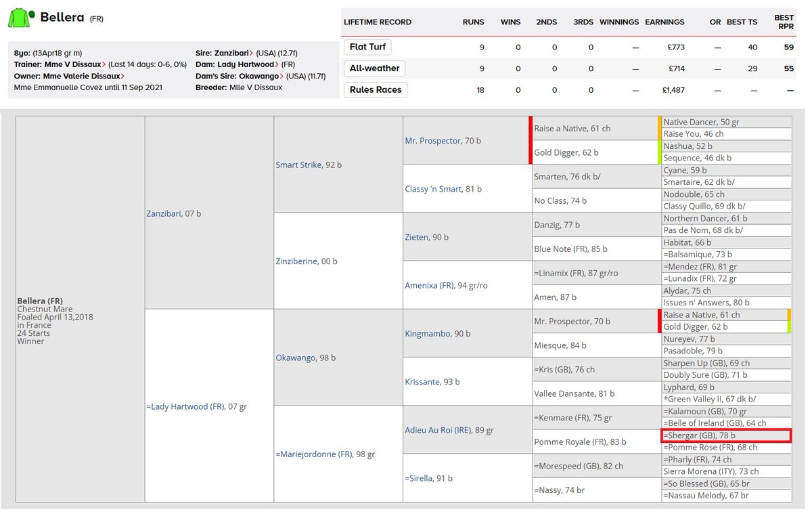This screenshot has width=812, height=516.
Task: Click the green jockey silks icon
Action: click(20, 18)
